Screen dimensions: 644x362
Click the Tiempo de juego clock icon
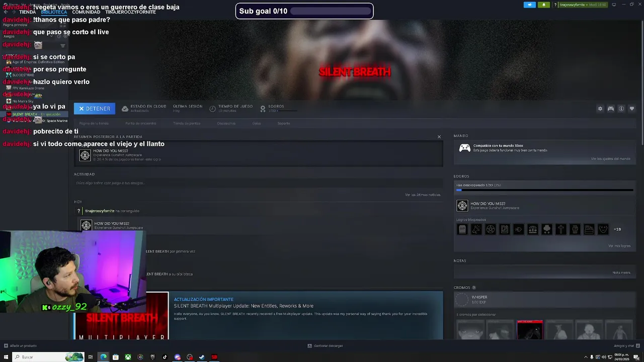(212, 109)
